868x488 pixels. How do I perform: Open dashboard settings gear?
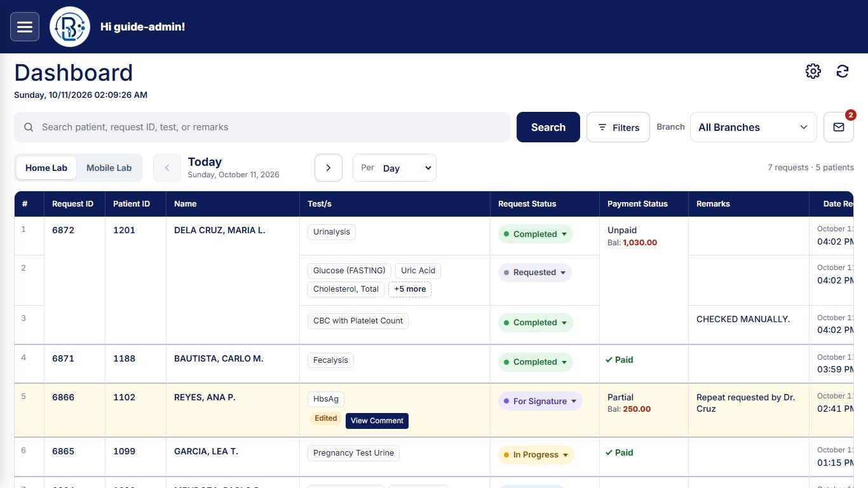pos(813,71)
